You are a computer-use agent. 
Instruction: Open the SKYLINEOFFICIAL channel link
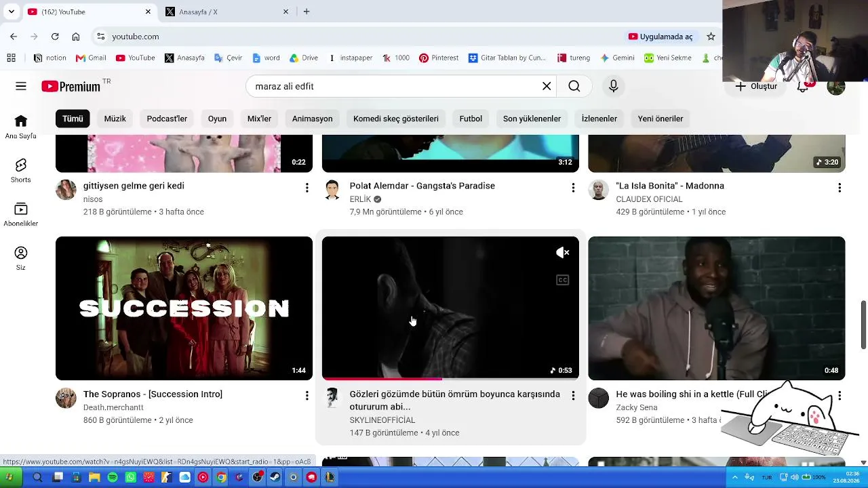[x=382, y=420]
